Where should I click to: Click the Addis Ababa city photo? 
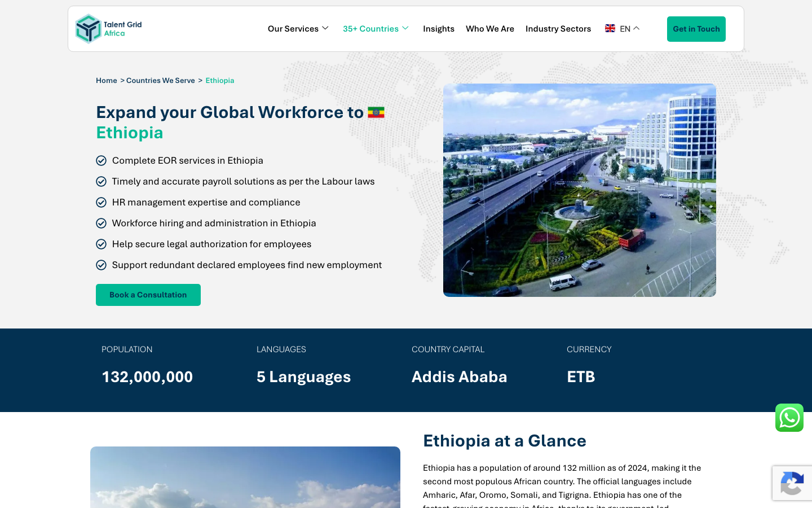pyautogui.click(x=580, y=190)
